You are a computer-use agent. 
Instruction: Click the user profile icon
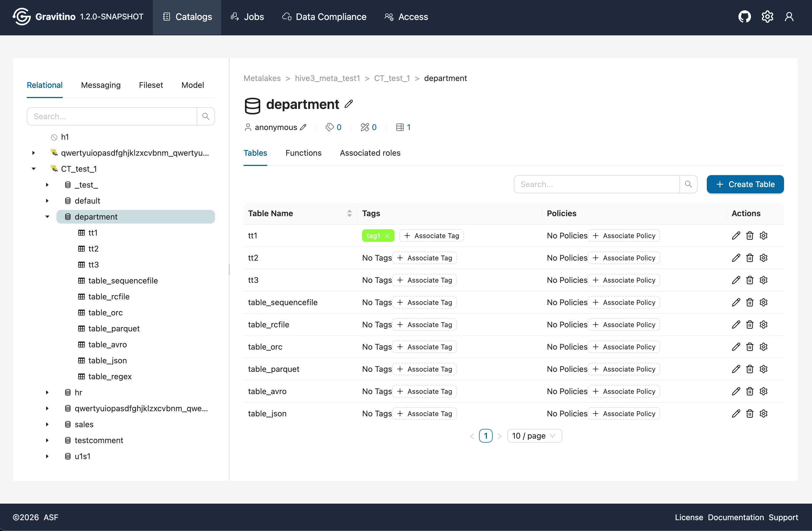pos(789,17)
